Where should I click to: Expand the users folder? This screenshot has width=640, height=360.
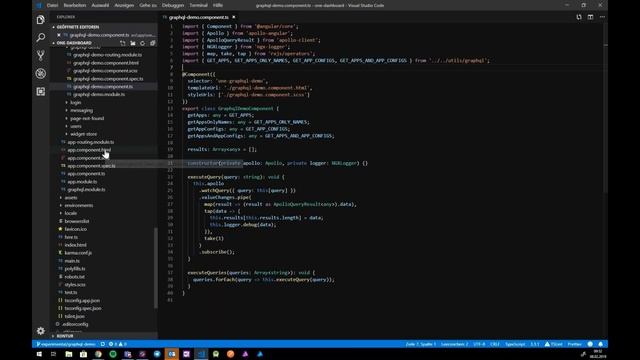pyautogui.click(x=76, y=126)
